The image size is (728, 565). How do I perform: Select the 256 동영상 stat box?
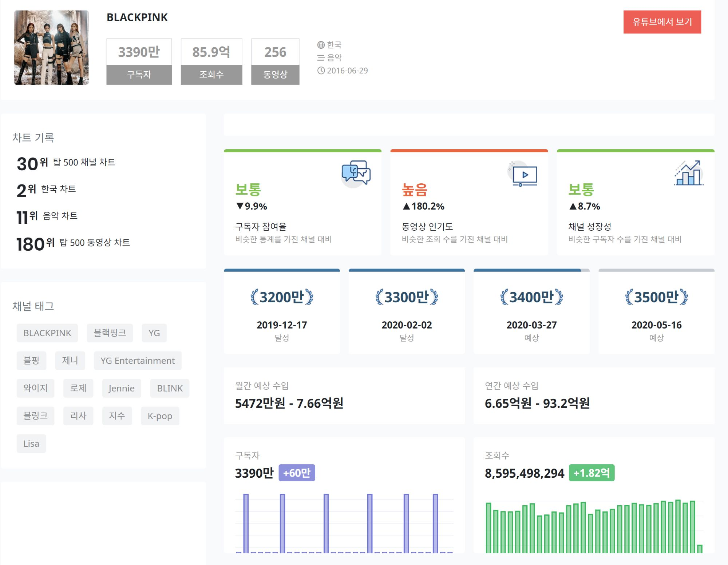pos(275,61)
